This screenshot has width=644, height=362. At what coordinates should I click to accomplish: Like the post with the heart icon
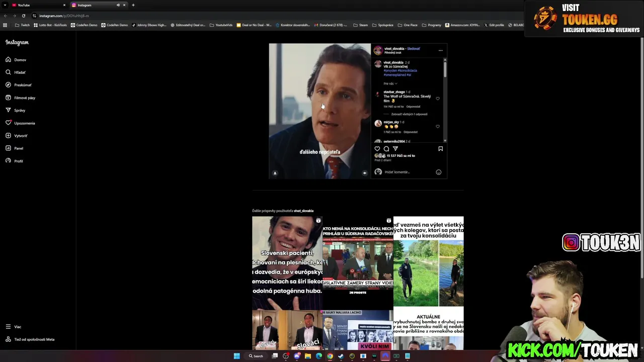pos(377,149)
